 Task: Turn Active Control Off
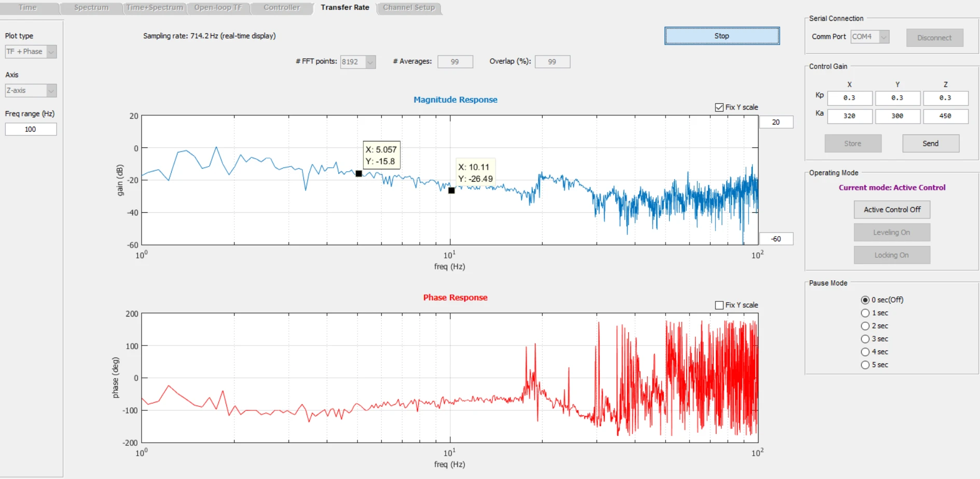[892, 210]
